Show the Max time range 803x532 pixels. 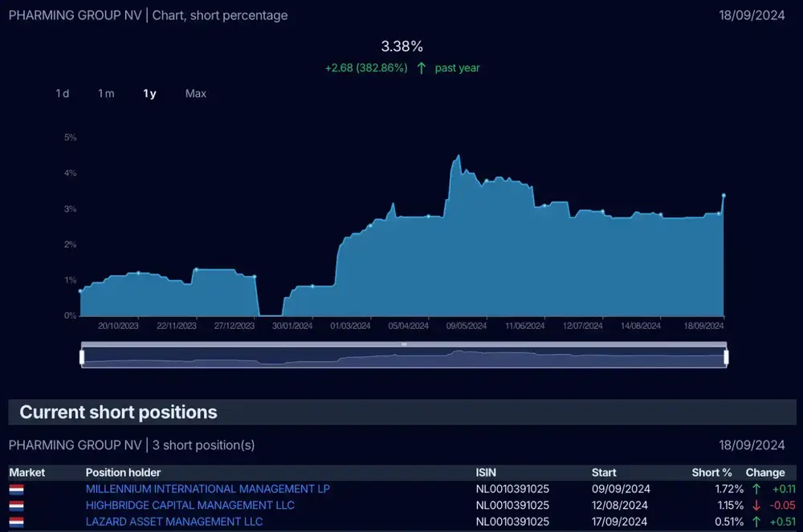(x=196, y=94)
